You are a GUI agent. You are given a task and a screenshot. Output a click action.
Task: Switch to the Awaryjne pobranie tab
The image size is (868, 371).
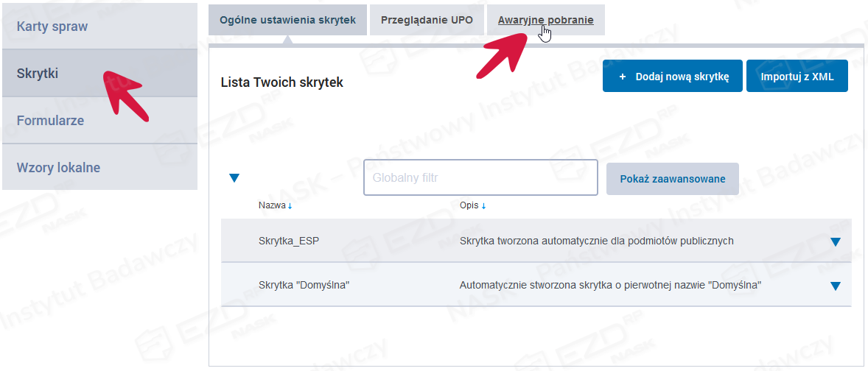click(545, 20)
